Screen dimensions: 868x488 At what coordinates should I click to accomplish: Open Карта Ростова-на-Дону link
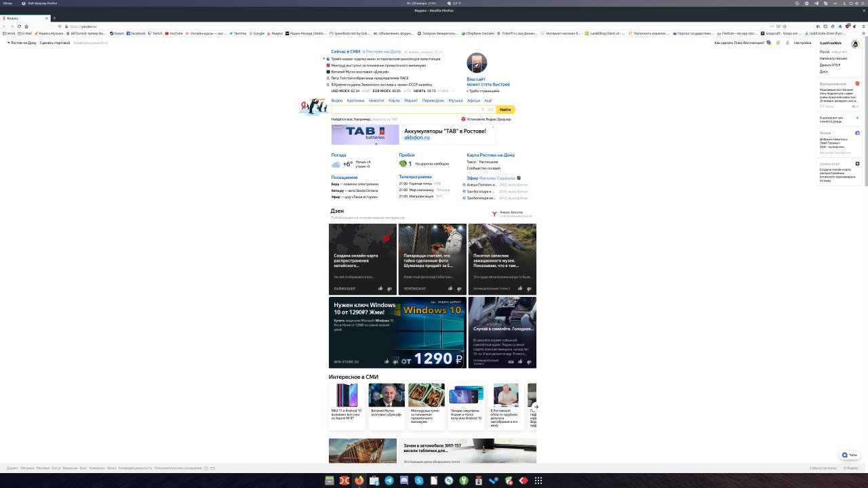pyautogui.click(x=491, y=155)
